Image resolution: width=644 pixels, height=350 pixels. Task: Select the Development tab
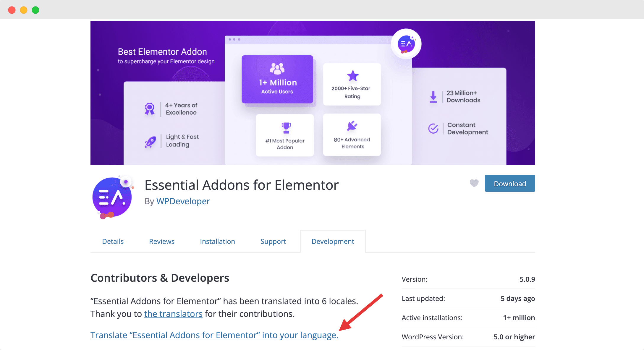[x=333, y=242]
